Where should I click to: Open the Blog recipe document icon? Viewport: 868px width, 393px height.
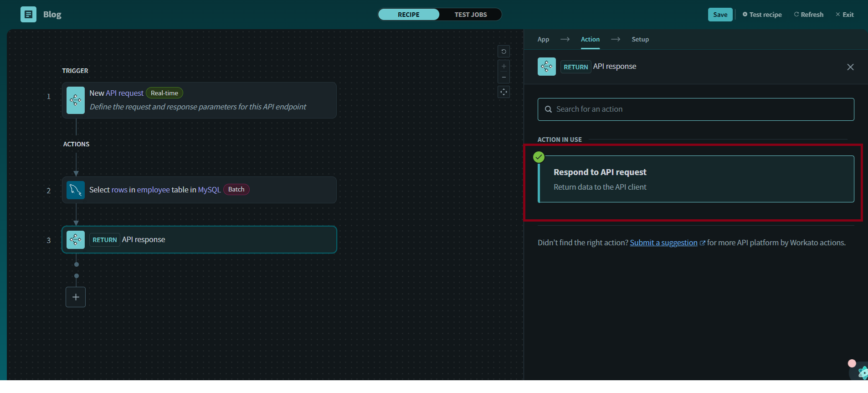[x=28, y=15]
